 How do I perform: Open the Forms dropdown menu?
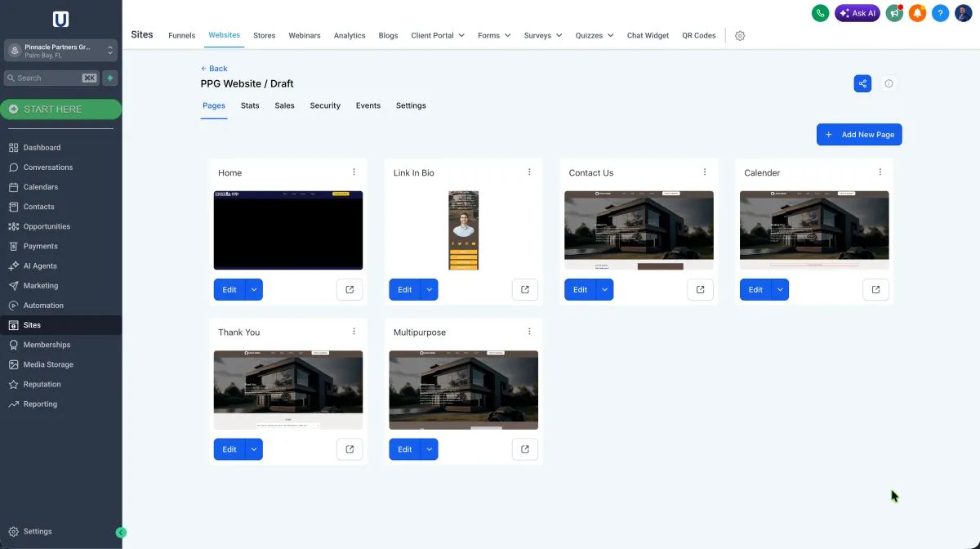[494, 36]
